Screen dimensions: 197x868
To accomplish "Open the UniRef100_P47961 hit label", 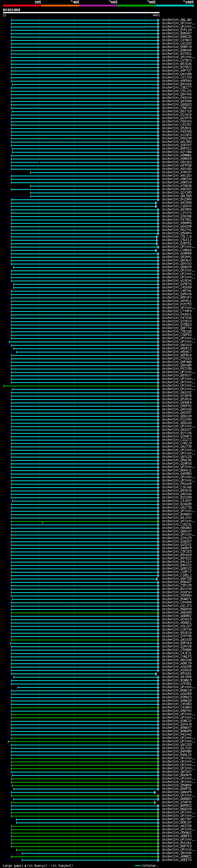I will (x=177, y=220).
